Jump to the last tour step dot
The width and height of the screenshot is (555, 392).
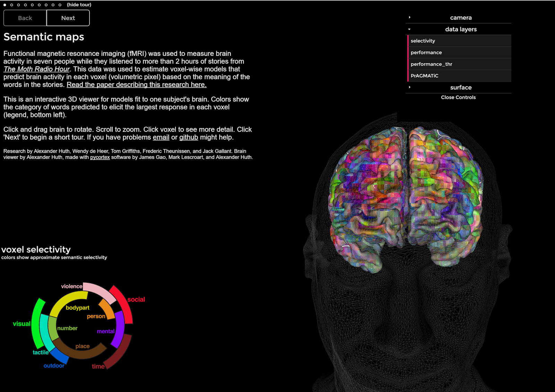(60, 5)
